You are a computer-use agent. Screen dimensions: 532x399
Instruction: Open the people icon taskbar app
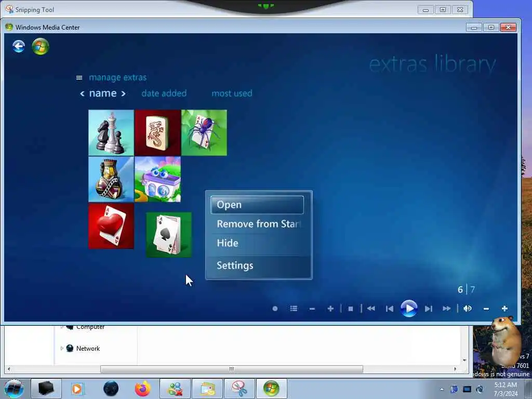[175, 389]
